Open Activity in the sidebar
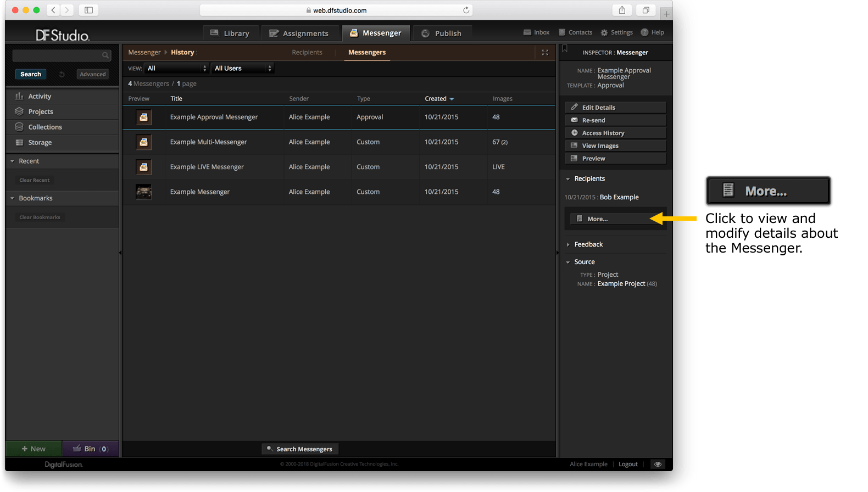868x492 pixels. pos(62,96)
